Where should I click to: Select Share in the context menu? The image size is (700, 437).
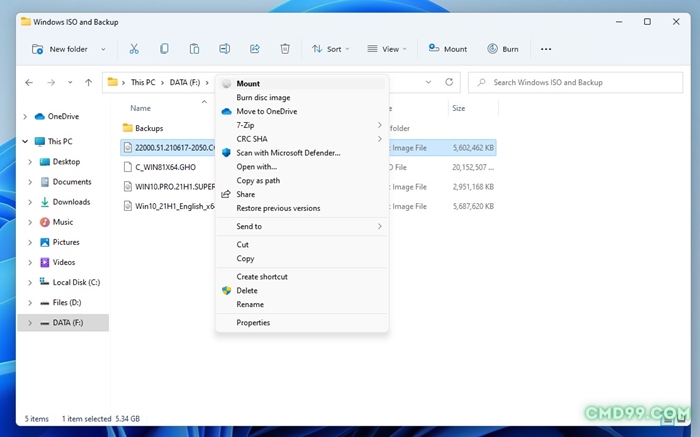302,194
